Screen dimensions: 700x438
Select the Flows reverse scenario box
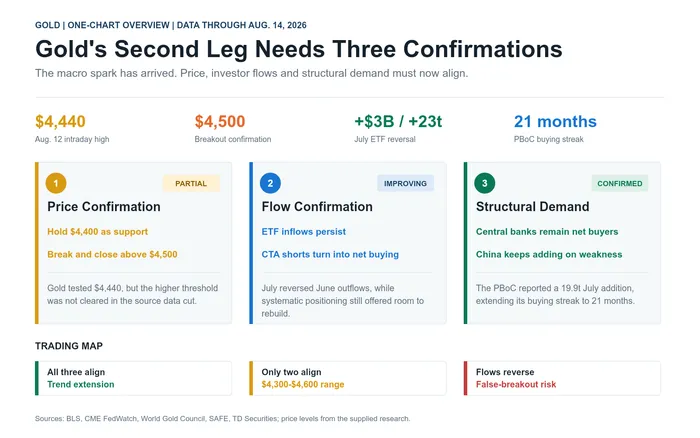(x=562, y=378)
